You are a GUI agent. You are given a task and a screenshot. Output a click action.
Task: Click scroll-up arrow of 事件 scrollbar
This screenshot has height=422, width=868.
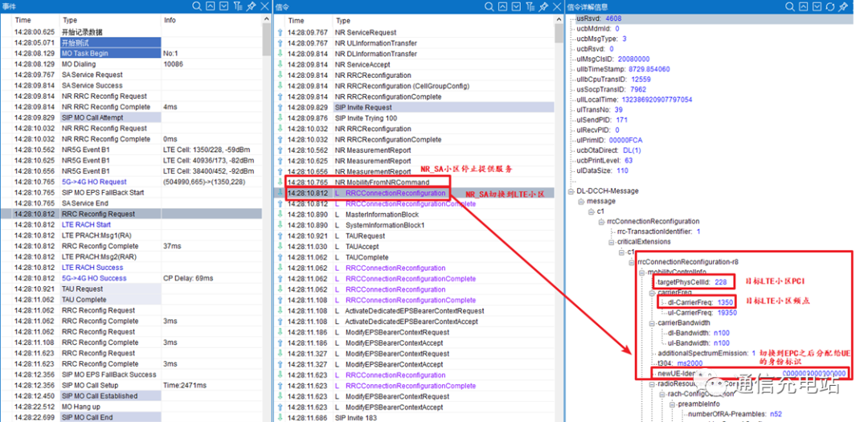point(266,20)
